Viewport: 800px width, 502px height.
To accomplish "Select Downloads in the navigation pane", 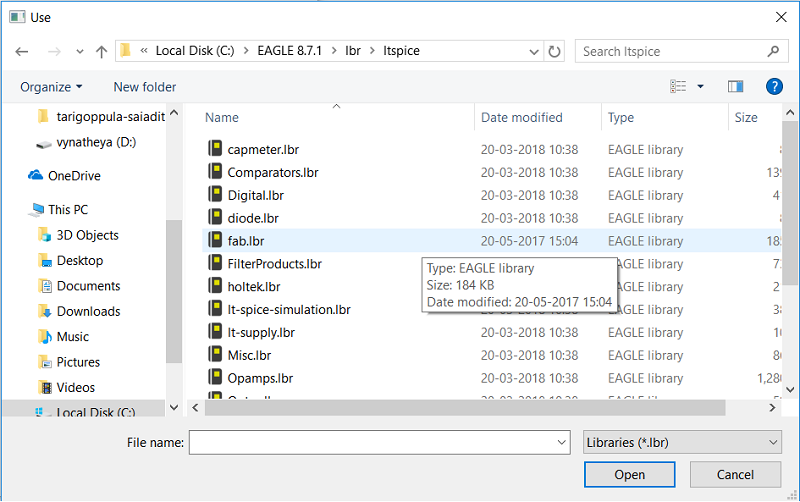I will click(88, 311).
